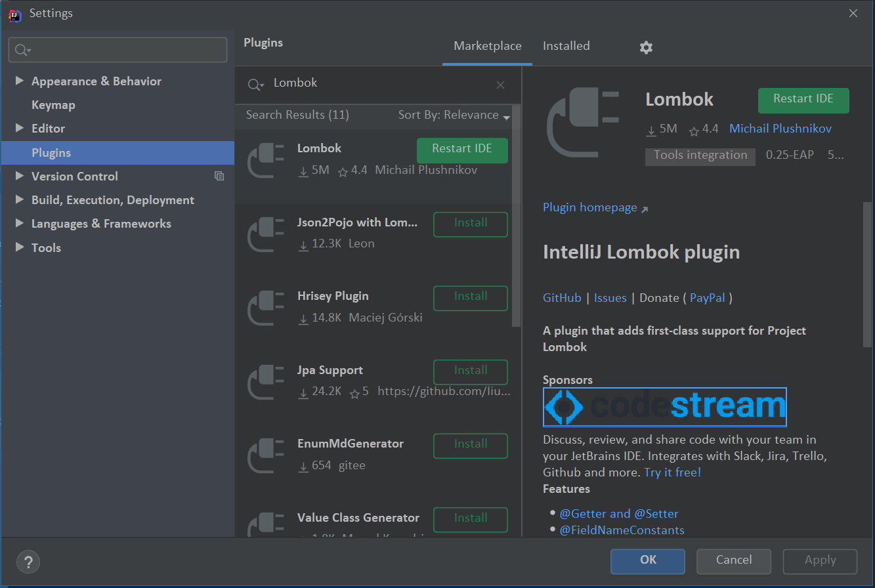
Task: Select Plugins in the settings tree
Action: click(117, 152)
